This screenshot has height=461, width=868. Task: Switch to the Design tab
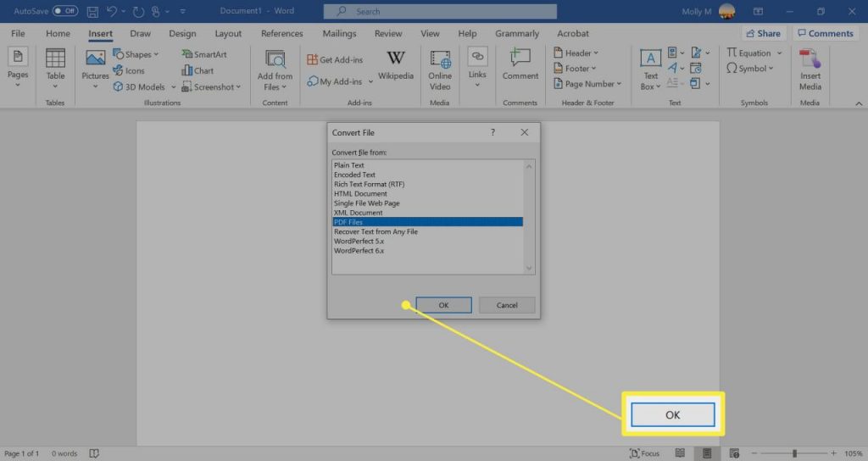tap(183, 33)
